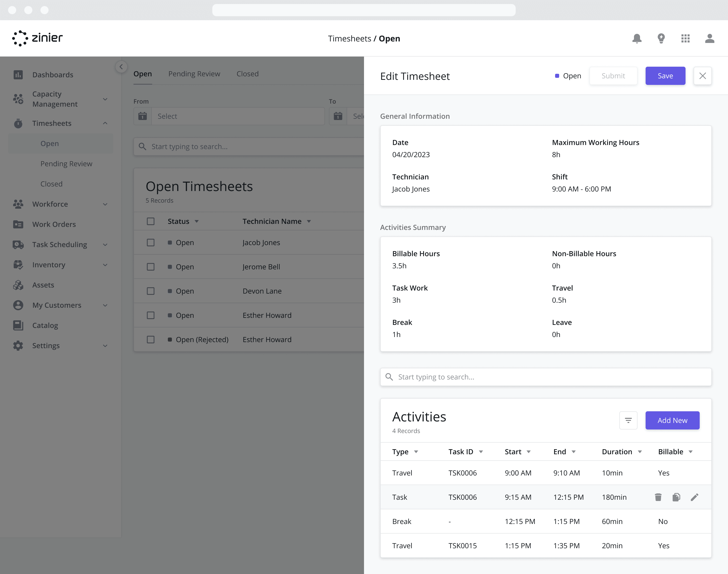The image size is (728, 574).
Task: Click Timesheets in the breadcrumb
Action: 349,39
